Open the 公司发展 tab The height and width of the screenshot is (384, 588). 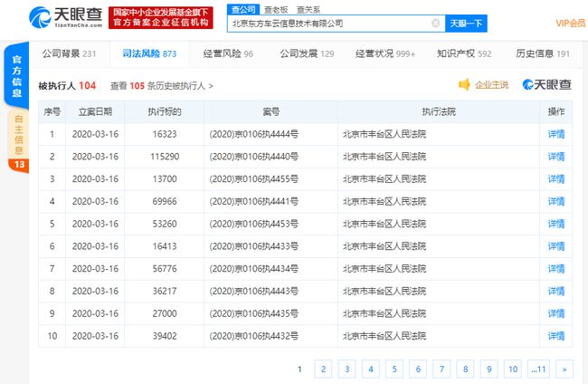click(x=307, y=53)
